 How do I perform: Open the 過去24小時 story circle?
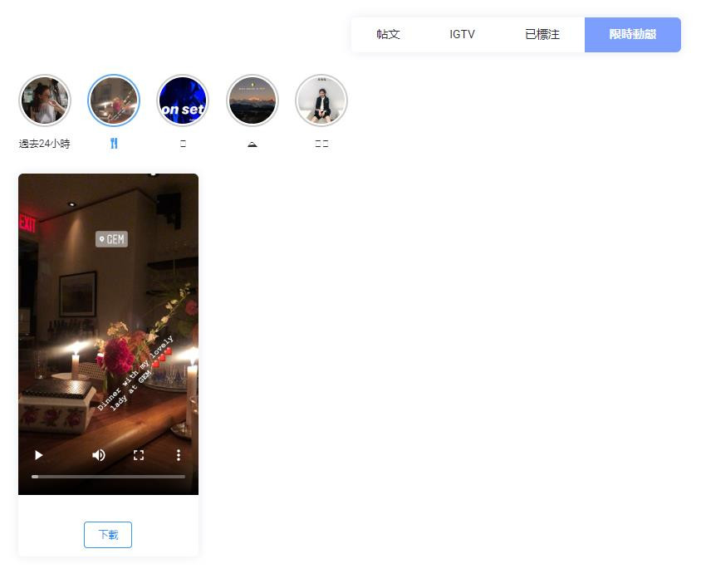[45, 100]
